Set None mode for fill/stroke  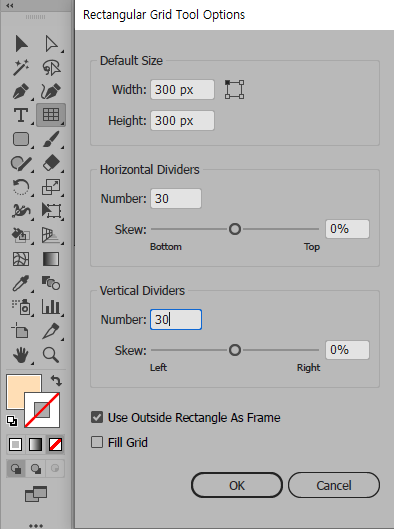pyautogui.click(x=55, y=444)
